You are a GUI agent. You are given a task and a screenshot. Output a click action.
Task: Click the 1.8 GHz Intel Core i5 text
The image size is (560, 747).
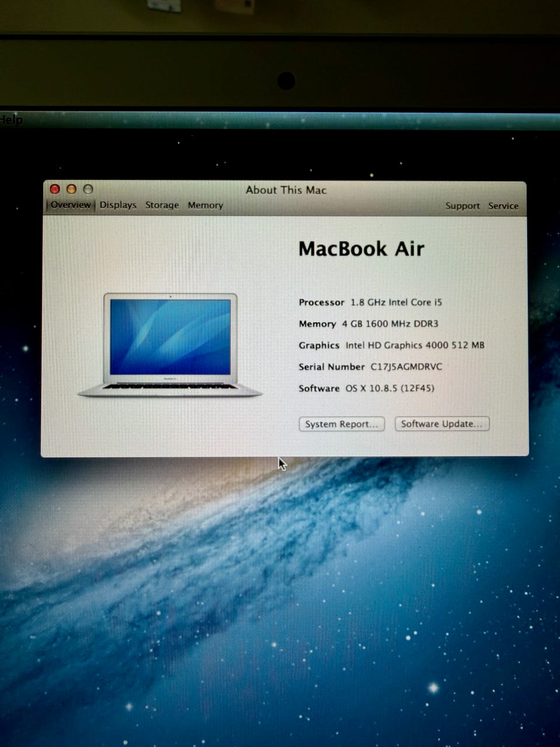tap(396, 302)
